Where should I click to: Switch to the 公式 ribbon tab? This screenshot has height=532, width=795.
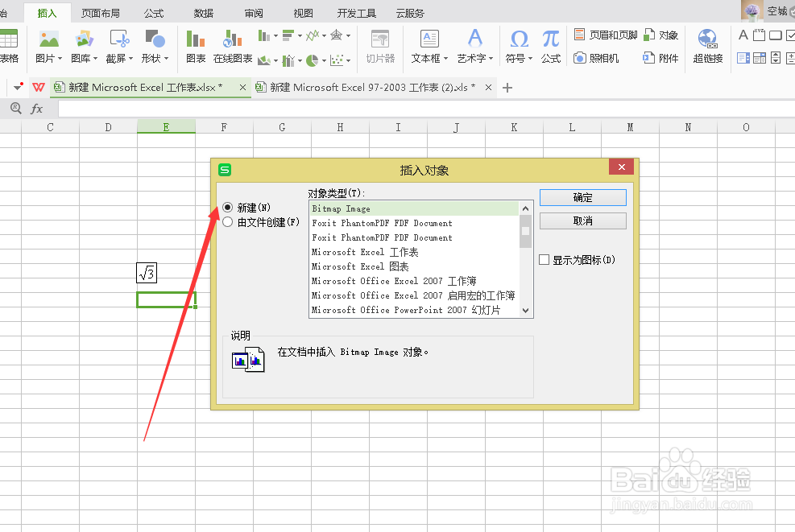154,13
